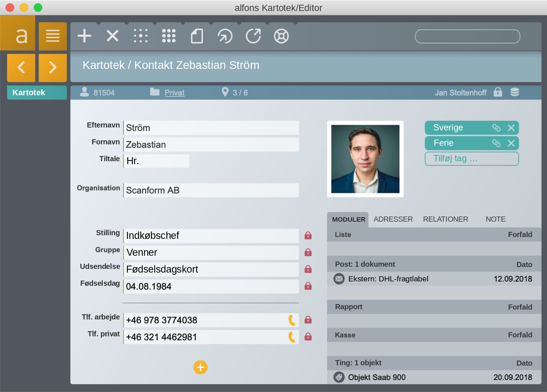Click the lock icon beside Jan Stoltenhoff

coord(498,92)
